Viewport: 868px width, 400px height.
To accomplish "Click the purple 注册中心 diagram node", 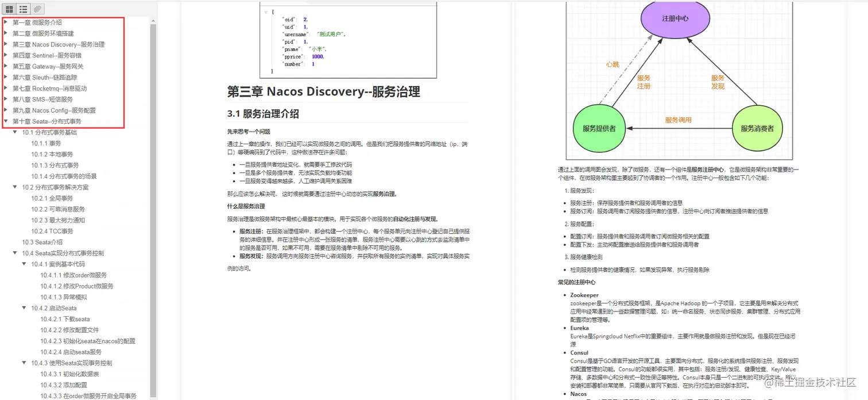I will pyautogui.click(x=675, y=19).
